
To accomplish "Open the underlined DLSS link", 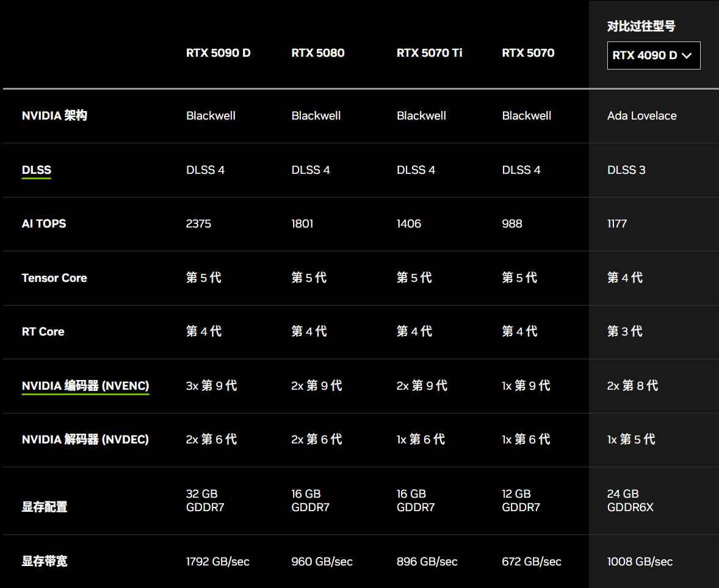I will pyautogui.click(x=37, y=170).
